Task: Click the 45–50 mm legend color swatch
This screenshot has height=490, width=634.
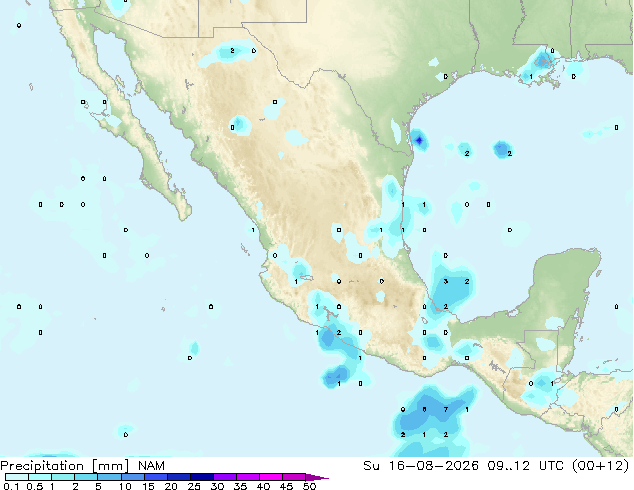Action: coord(294,477)
